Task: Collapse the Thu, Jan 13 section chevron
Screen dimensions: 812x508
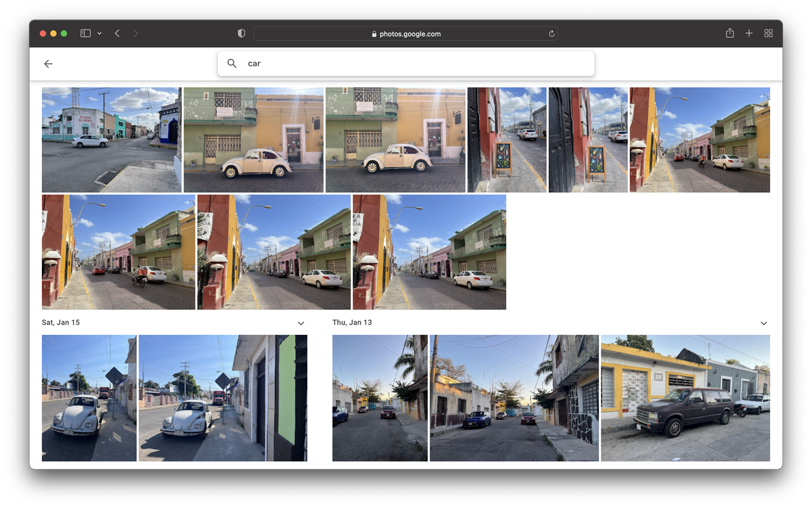Action: tap(763, 323)
